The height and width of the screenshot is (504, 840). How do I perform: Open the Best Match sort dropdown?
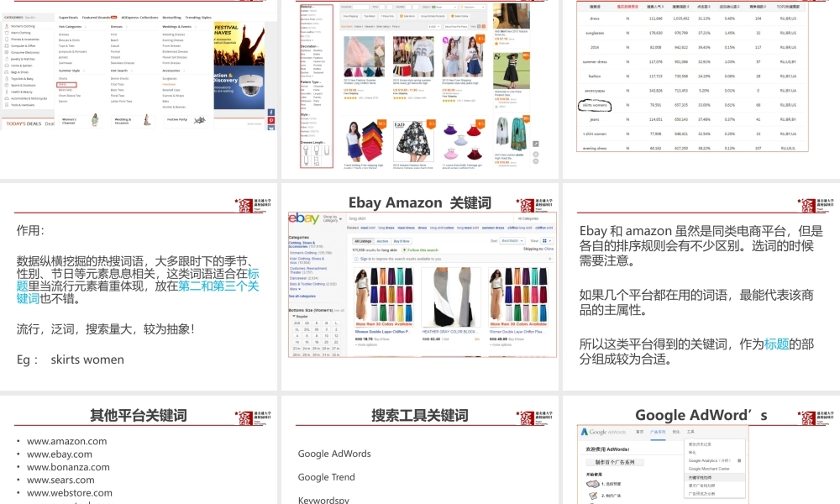coord(512,240)
